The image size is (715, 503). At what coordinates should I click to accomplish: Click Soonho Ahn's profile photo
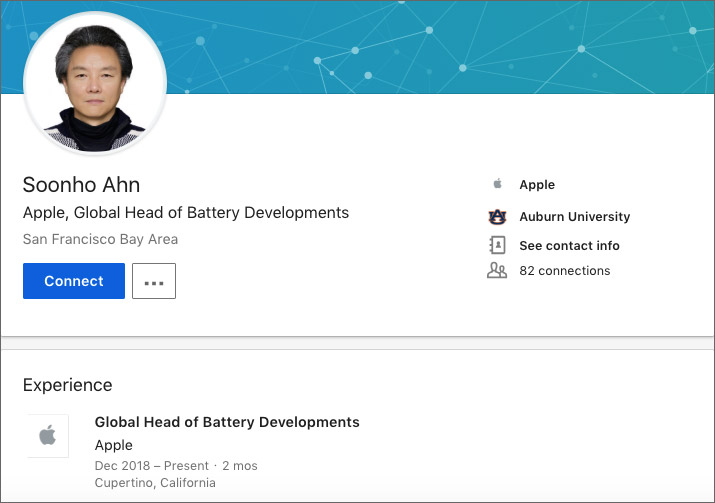click(x=95, y=83)
